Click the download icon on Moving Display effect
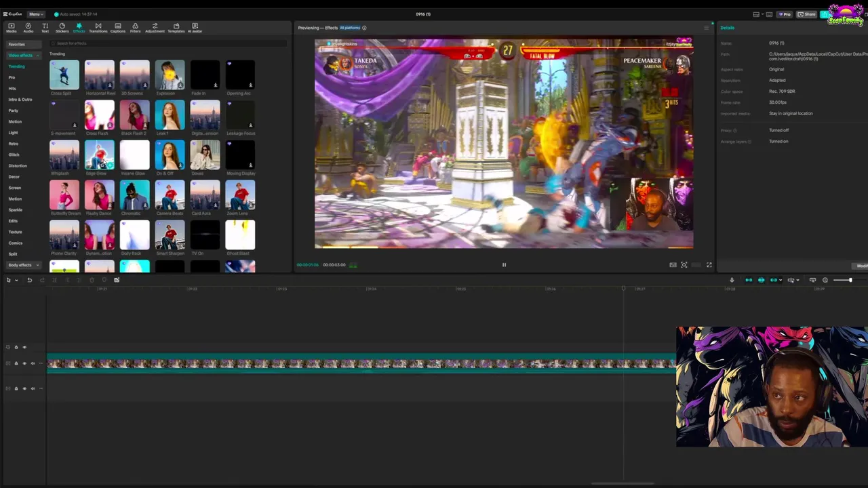Image resolution: width=868 pixels, height=488 pixels. [x=251, y=165]
